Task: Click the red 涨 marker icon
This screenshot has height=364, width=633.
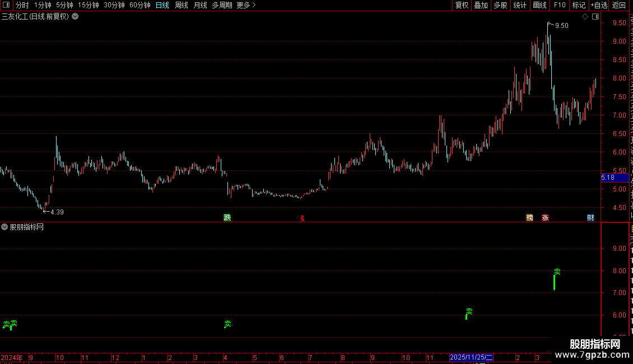Action: point(546,217)
